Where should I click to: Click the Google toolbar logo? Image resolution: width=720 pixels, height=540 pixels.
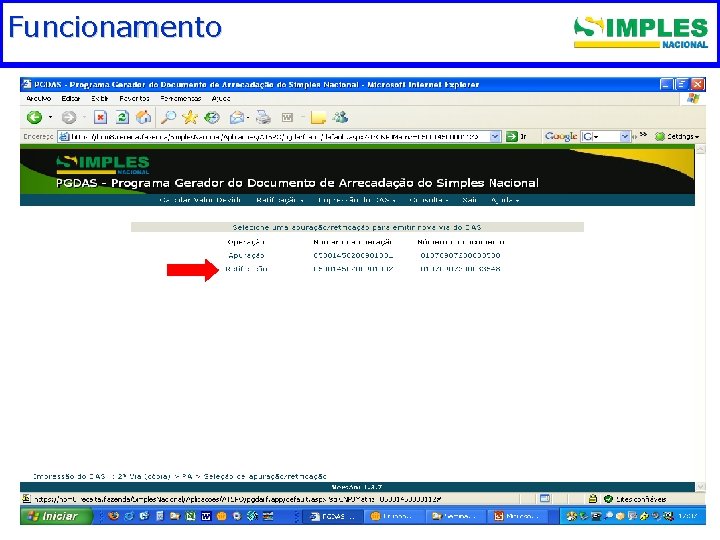click(561, 136)
